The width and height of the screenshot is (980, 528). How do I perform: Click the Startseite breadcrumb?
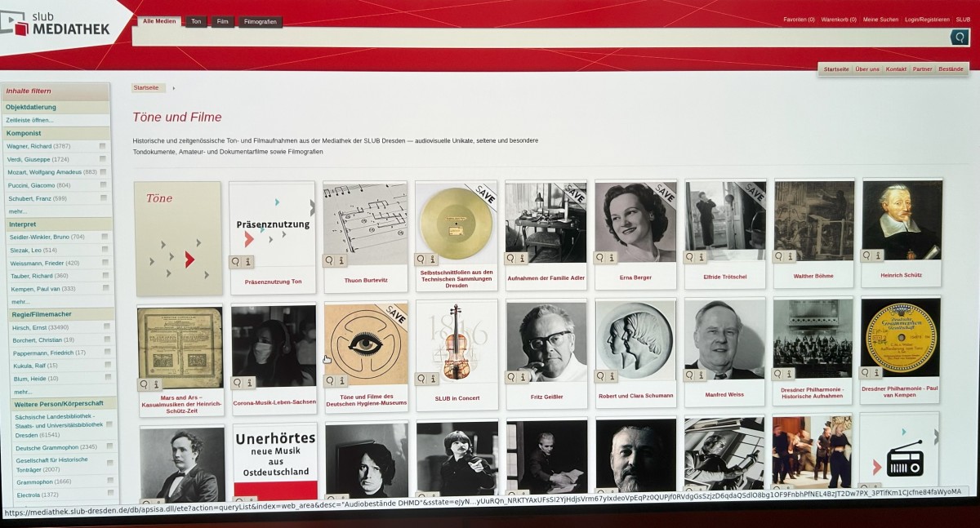(148, 87)
